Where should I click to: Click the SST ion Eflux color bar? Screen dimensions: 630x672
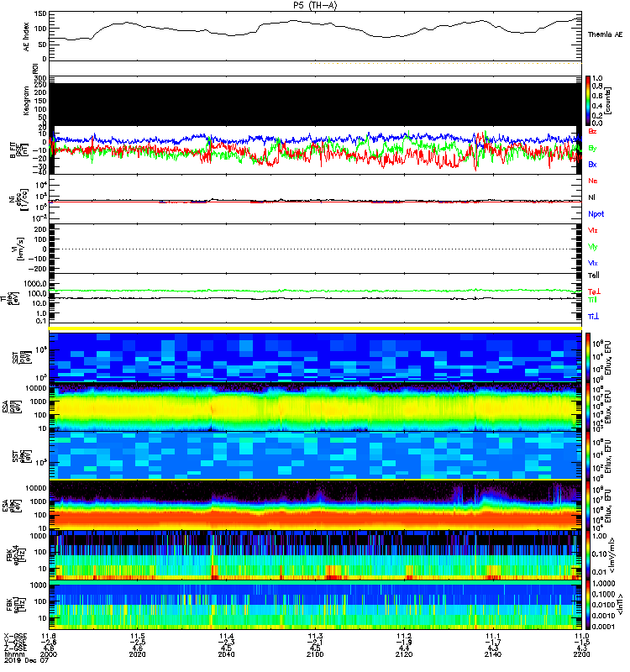click(589, 357)
